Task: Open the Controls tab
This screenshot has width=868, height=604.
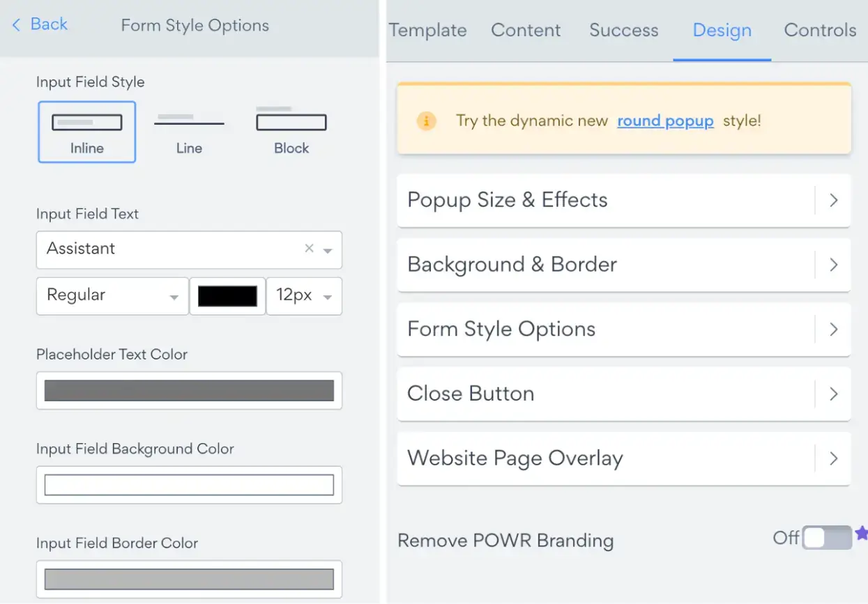Action: 820,30
